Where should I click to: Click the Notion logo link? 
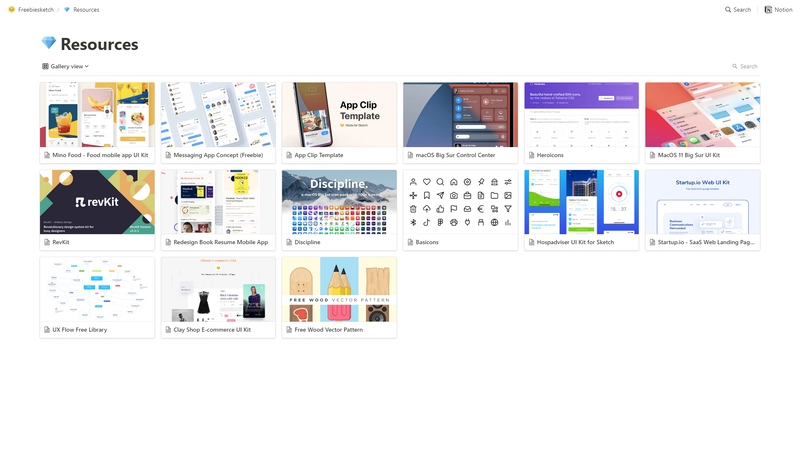tap(778, 10)
